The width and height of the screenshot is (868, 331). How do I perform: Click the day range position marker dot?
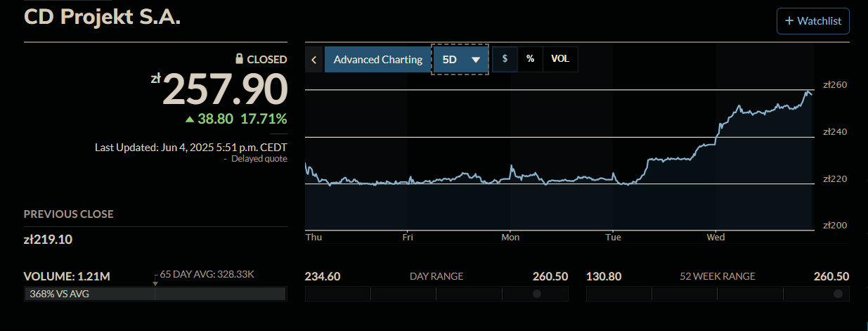pyautogui.click(x=537, y=294)
